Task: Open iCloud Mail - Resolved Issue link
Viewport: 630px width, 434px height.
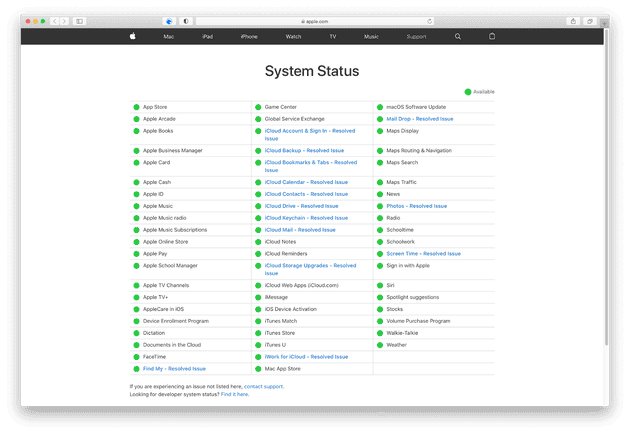Action: click(300, 230)
